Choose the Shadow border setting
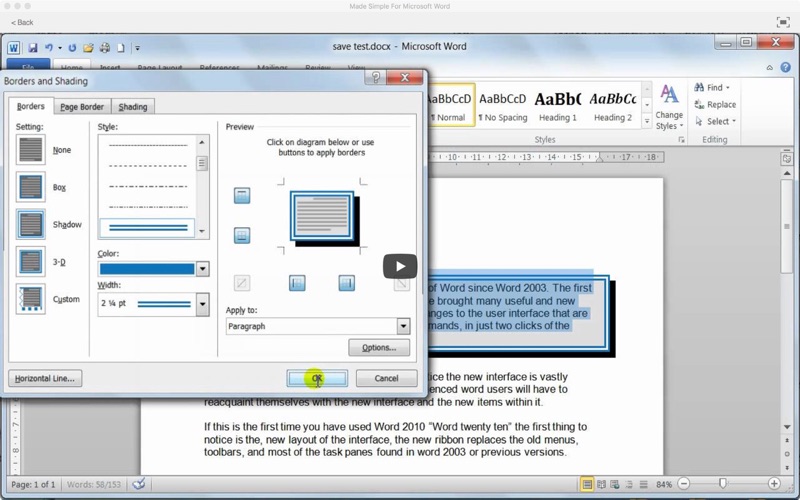Screen dimensions: 800x500 pyautogui.click(x=31, y=224)
